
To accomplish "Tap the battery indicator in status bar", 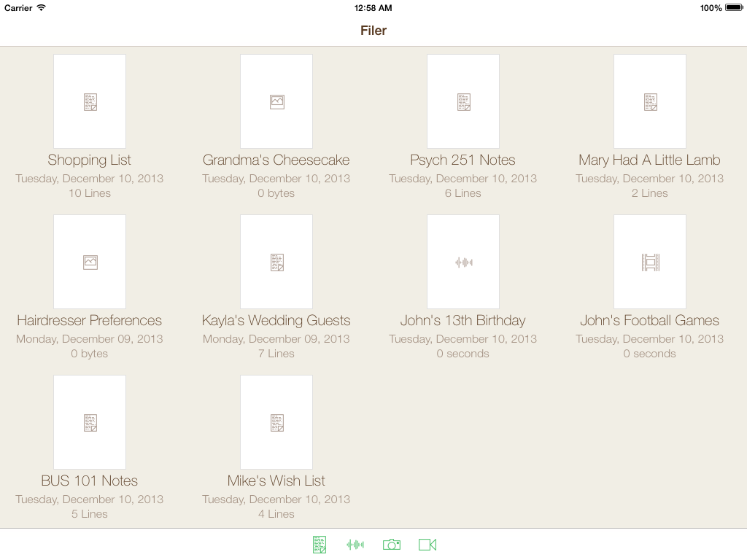I will point(734,7).
